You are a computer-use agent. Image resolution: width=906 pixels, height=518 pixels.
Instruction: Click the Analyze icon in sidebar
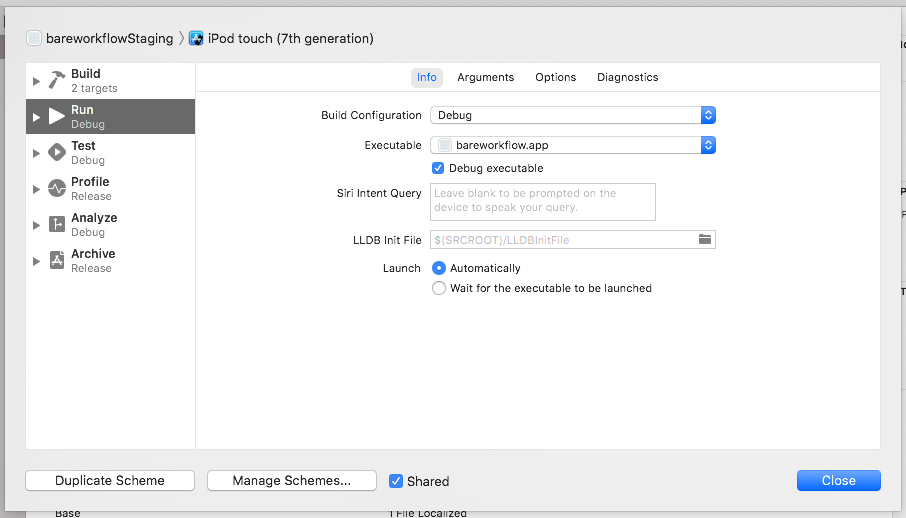click(x=57, y=224)
